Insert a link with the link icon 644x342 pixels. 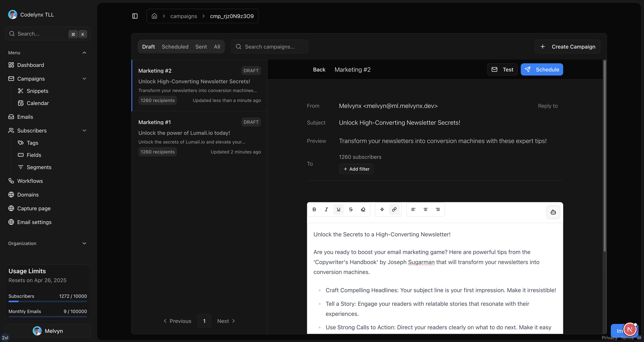pyautogui.click(x=394, y=209)
